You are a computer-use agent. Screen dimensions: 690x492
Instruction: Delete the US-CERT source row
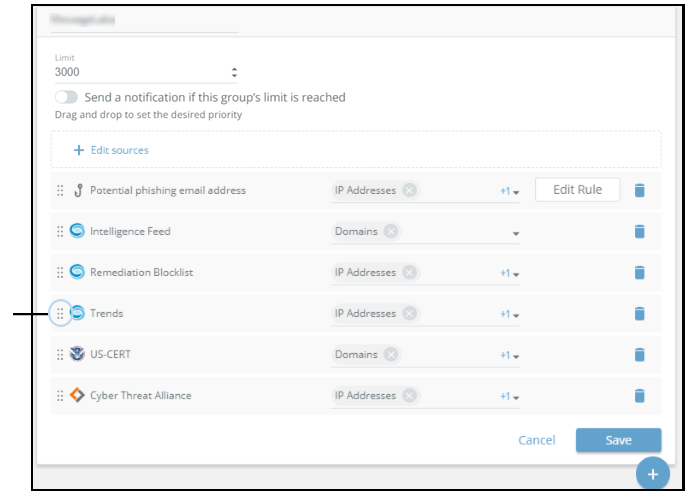point(640,354)
